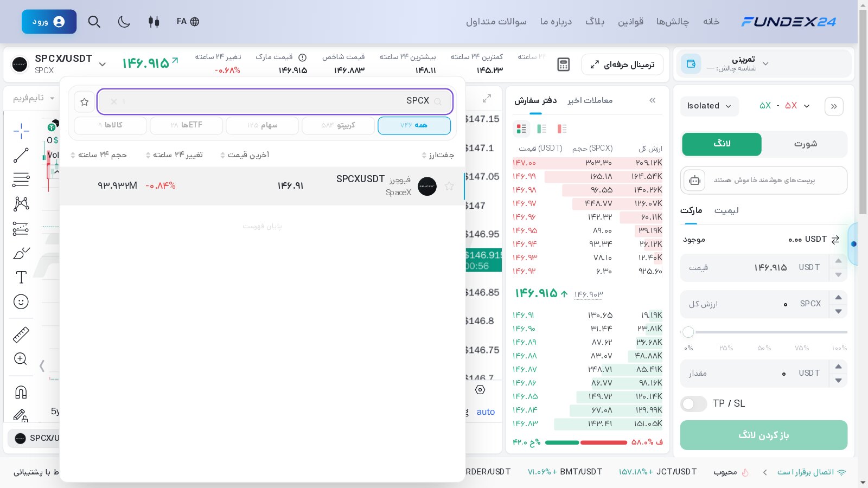
Task: Click the open long position (باز کردن لانگ) button
Action: 764,435
